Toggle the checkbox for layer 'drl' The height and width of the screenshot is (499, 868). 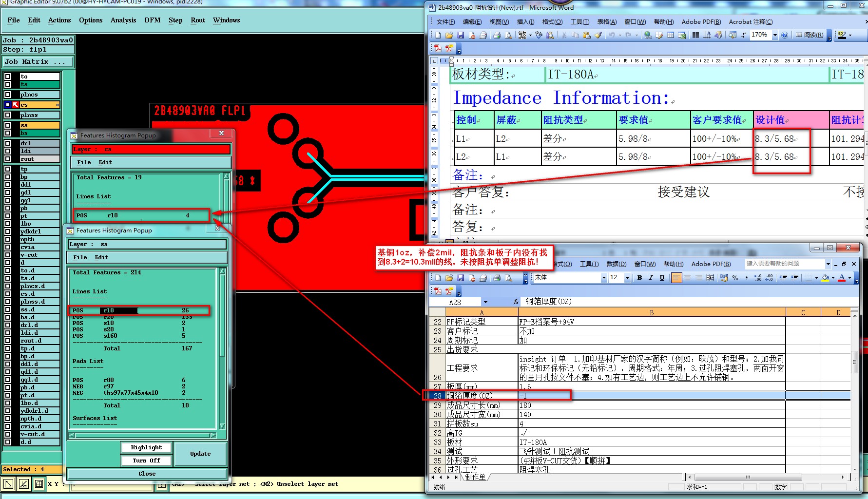click(8, 143)
